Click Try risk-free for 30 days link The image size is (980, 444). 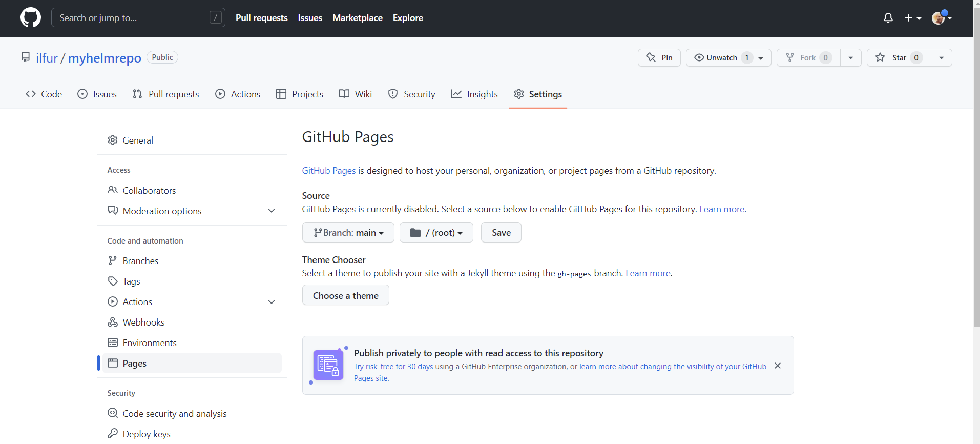click(393, 367)
